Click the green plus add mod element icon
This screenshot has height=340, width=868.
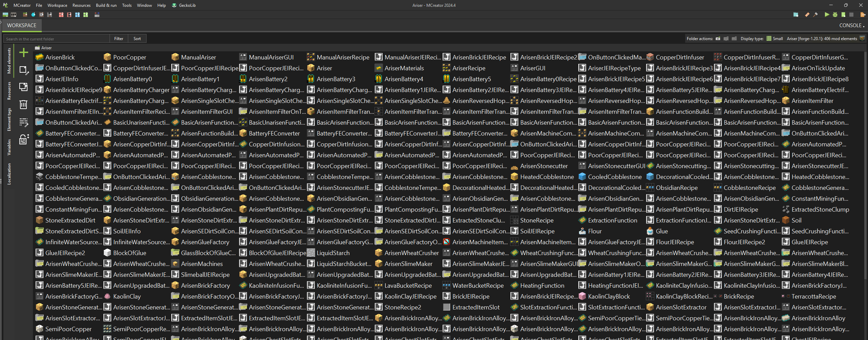[23, 53]
